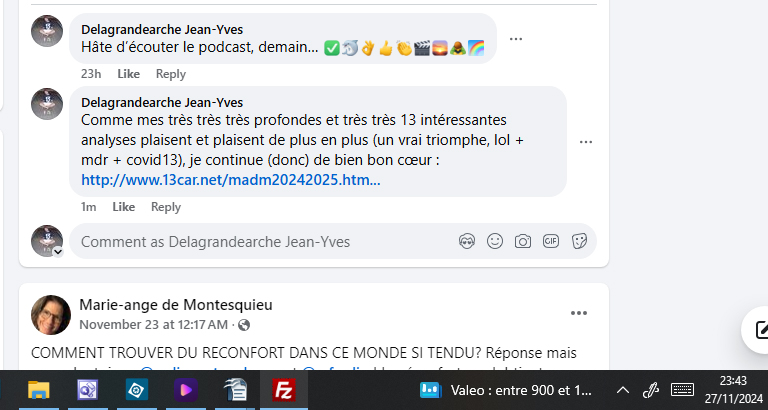768x410 pixels.
Task: Add a GIF to the comment
Action: click(551, 241)
